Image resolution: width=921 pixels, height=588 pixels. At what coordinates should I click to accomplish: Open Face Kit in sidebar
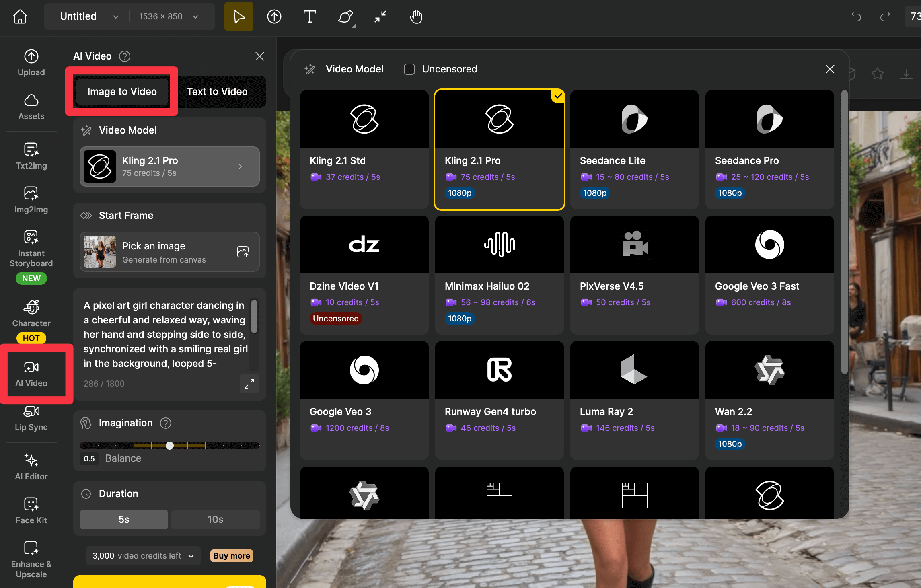(x=31, y=511)
